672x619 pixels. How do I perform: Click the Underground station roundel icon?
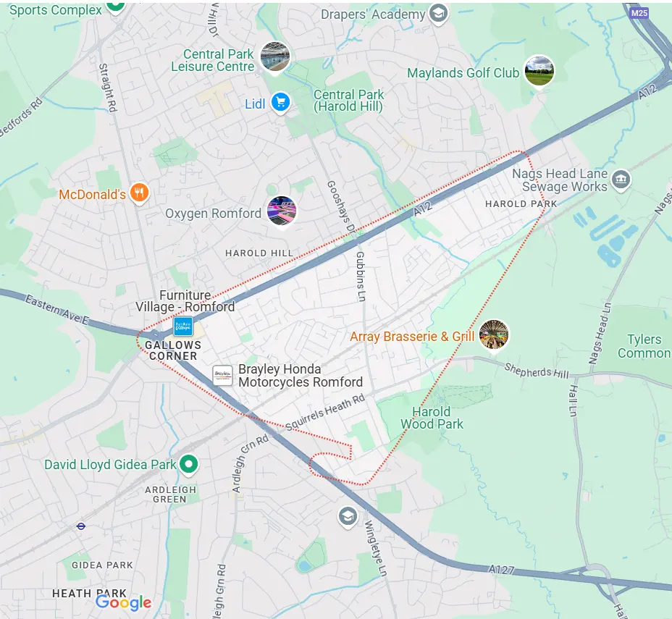tap(81, 526)
